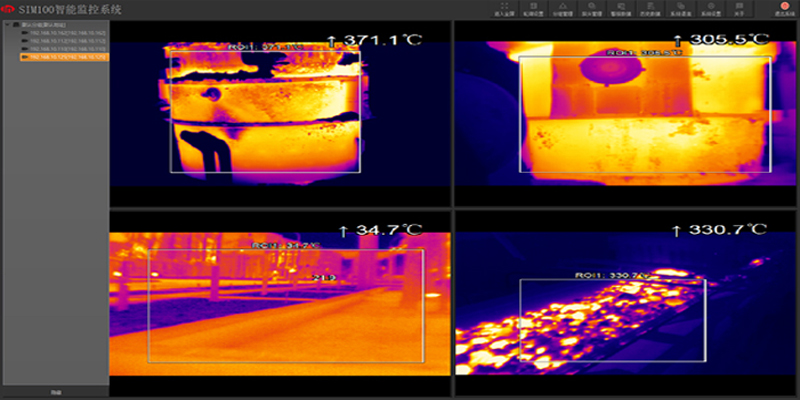
Task: Select camera 192.168.10.162 in device tree
Action: point(66,33)
